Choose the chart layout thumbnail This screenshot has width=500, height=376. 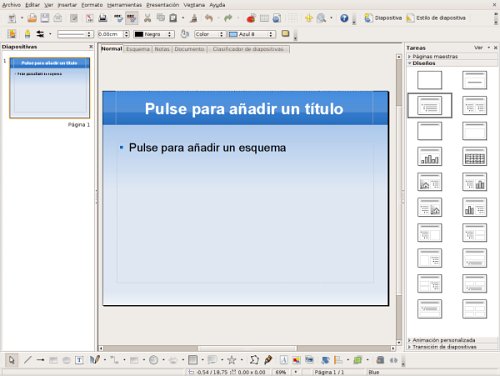tap(429, 156)
